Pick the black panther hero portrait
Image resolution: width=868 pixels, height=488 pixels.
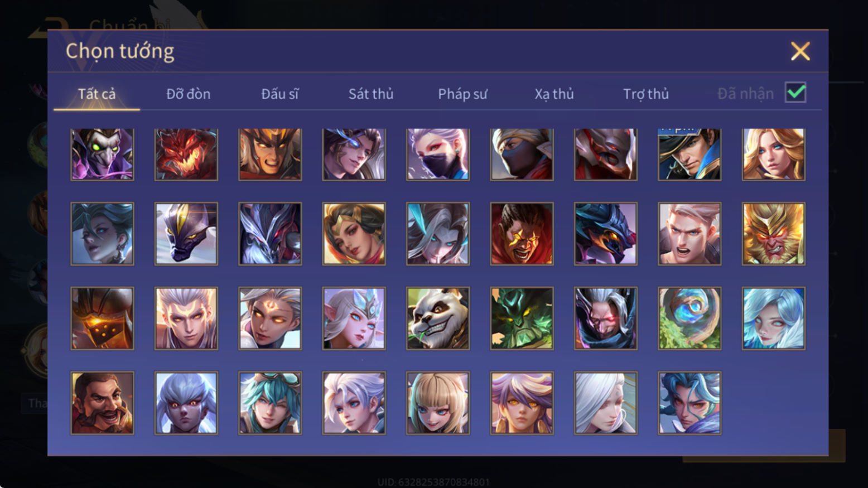(186, 234)
